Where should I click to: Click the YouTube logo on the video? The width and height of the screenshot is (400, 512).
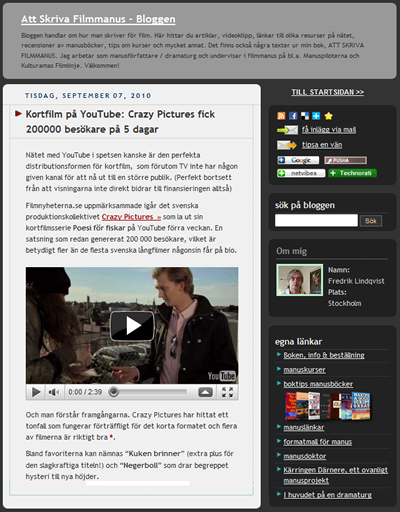click(x=222, y=376)
